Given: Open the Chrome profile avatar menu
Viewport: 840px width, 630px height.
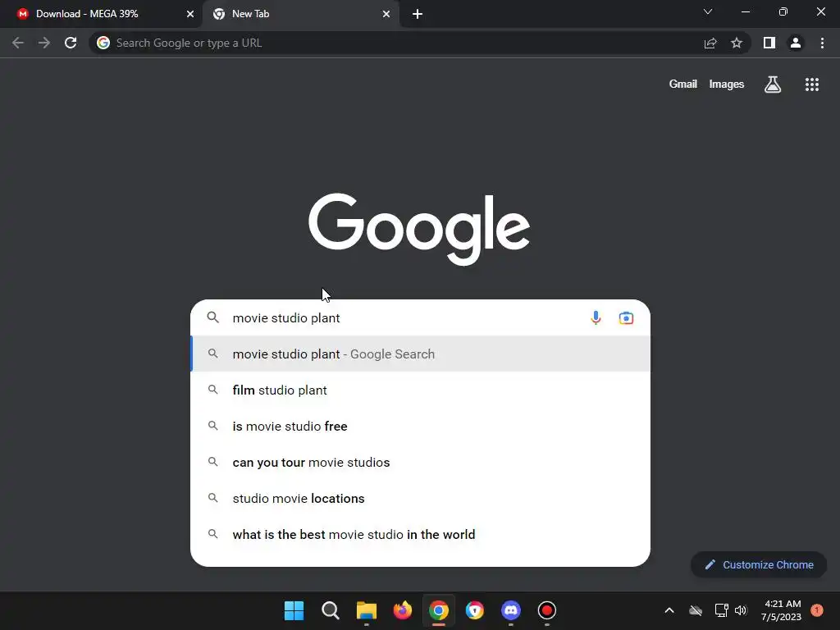Looking at the screenshot, I should 796,43.
